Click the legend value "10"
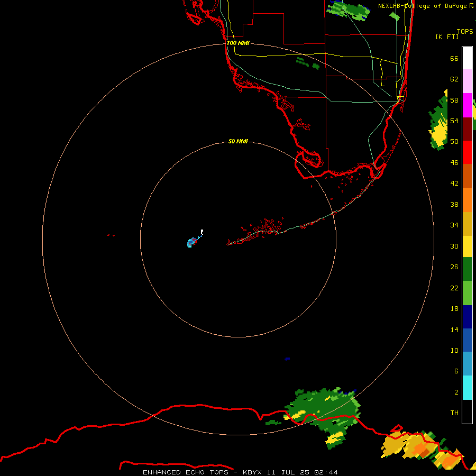 pos(454,350)
